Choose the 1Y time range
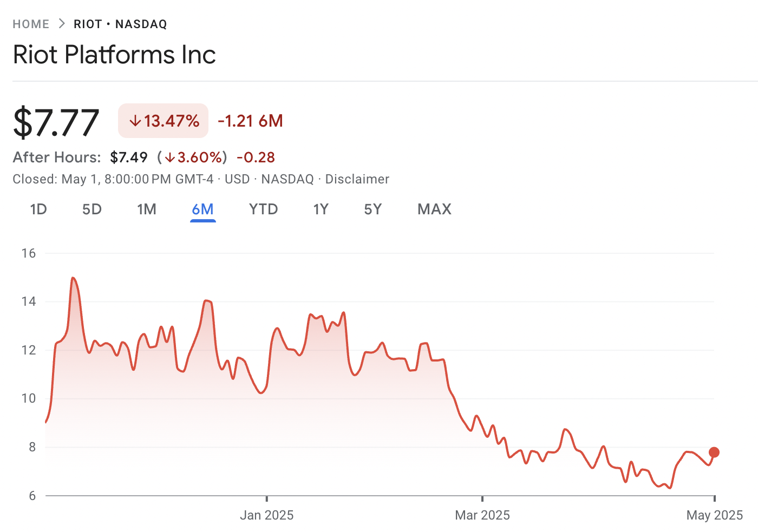Image resolution: width=758 pixels, height=532 pixels. click(321, 209)
